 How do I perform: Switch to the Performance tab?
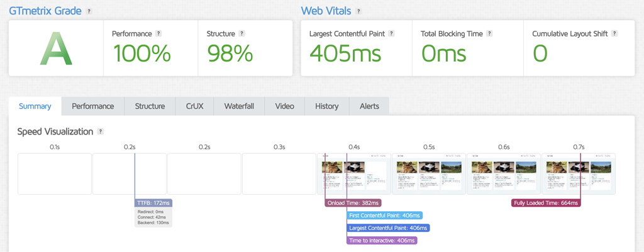click(x=93, y=106)
